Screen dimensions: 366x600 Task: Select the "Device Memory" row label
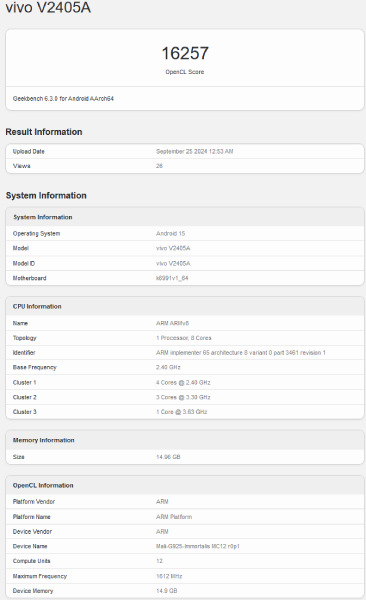pos(33,591)
